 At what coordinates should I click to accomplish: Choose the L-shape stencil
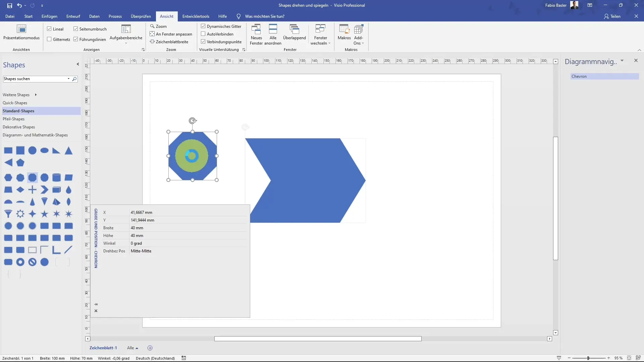[x=56, y=250]
